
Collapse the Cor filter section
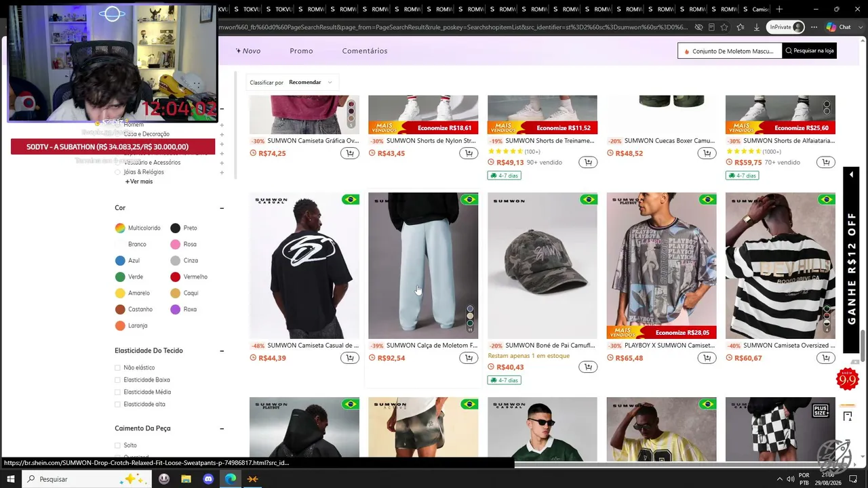(x=222, y=208)
